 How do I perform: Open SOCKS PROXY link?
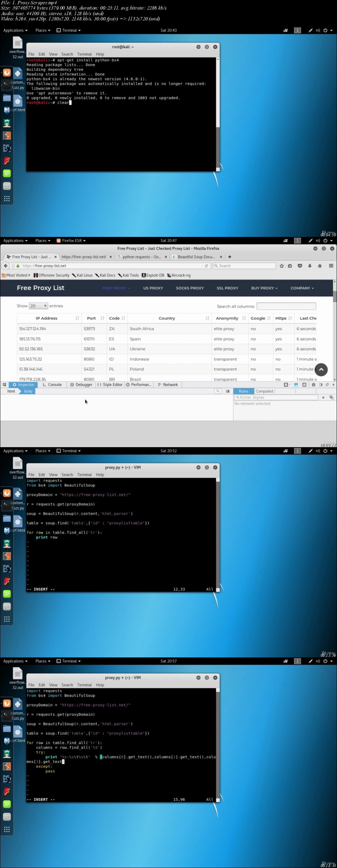[190, 288]
